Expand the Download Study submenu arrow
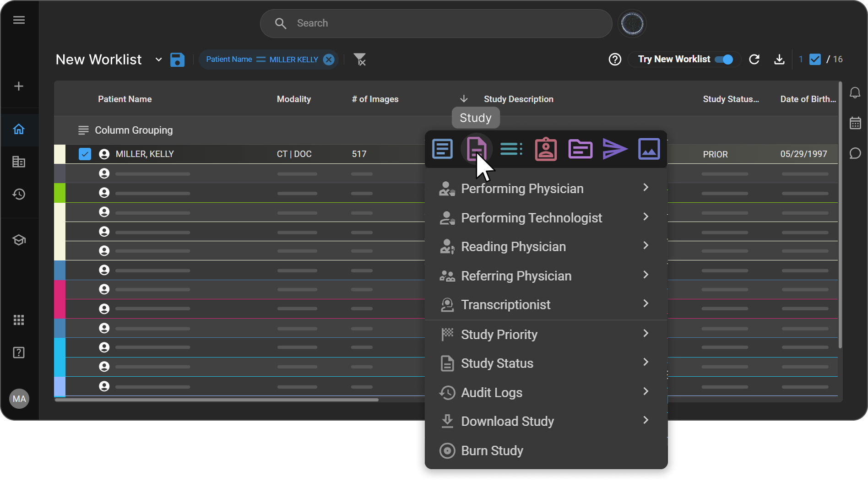This screenshot has height=482, width=868. pos(646,420)
